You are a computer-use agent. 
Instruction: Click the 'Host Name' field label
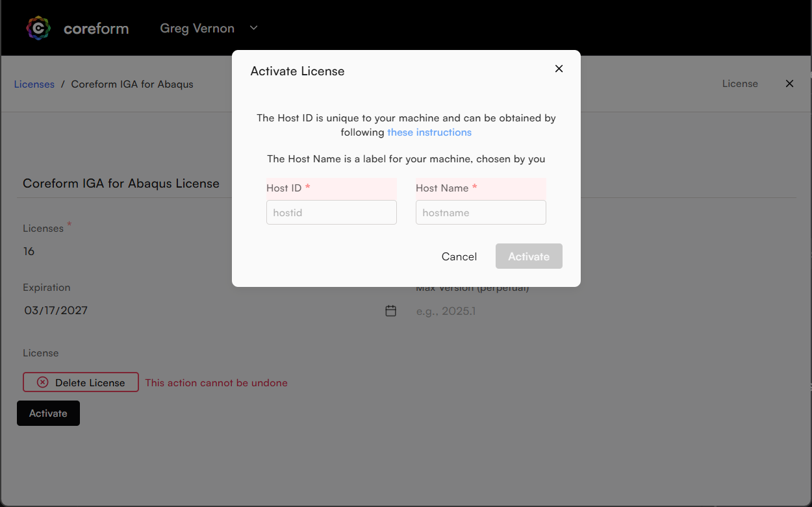click(x=442, y=188)
